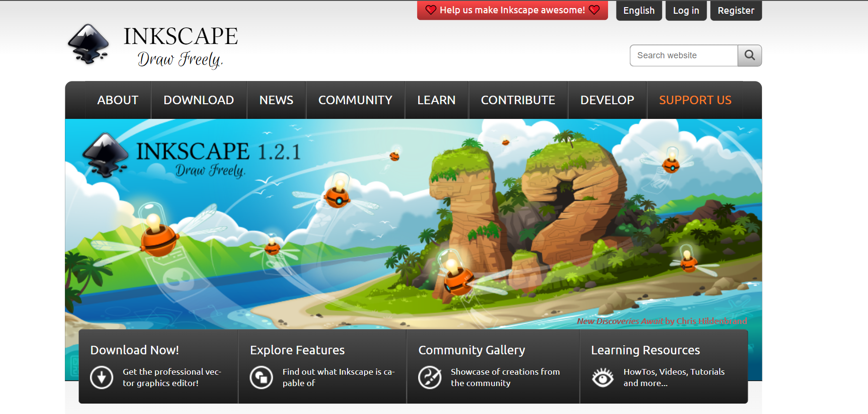868x414 pixels.
Task: Click 'HowTos, Videos, Tutorials and more...' text
Action: point(674,378)
